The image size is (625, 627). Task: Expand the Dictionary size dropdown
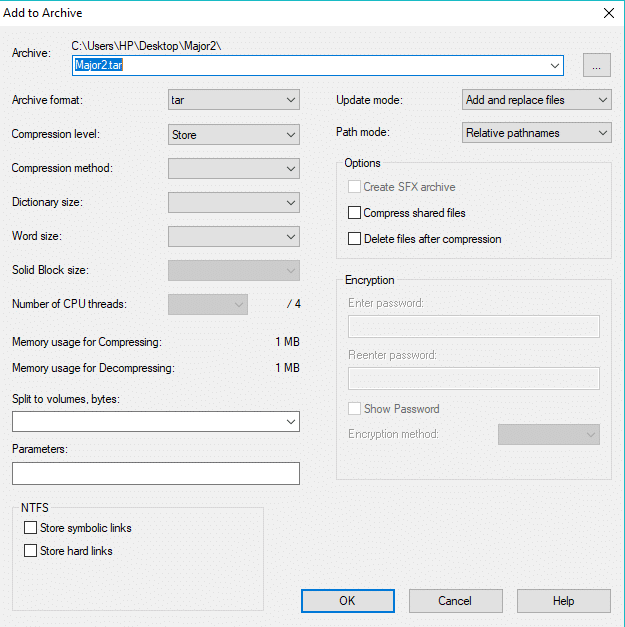click(234, 203)
